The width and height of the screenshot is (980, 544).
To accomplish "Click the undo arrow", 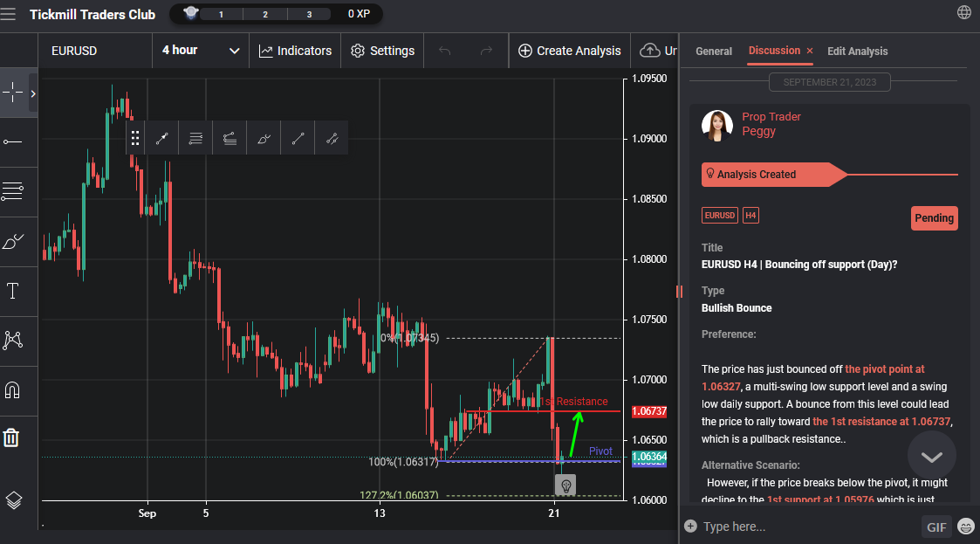I will coord(444,51).
